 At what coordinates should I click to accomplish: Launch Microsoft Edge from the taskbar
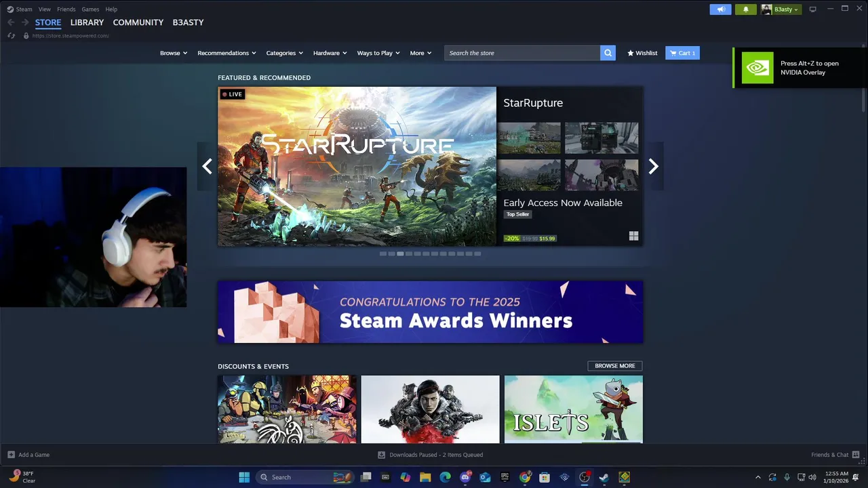[x=445, y=477]
